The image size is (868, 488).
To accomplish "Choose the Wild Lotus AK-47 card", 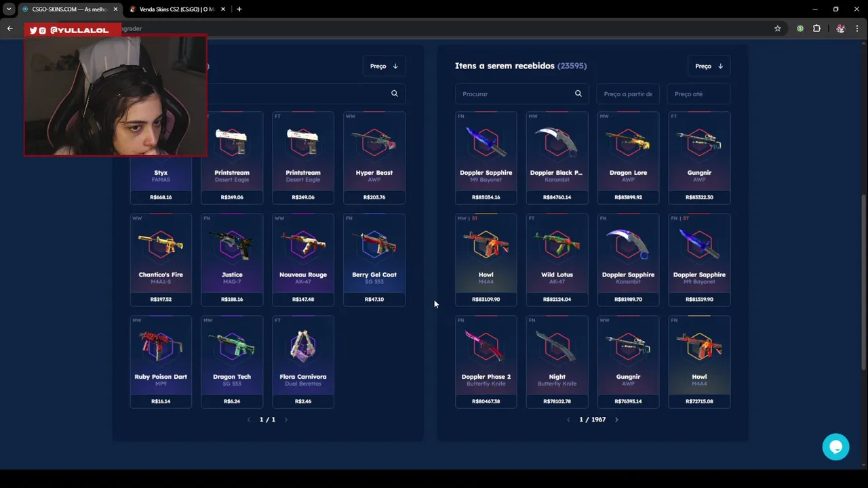I will click(x=557, y=260).
